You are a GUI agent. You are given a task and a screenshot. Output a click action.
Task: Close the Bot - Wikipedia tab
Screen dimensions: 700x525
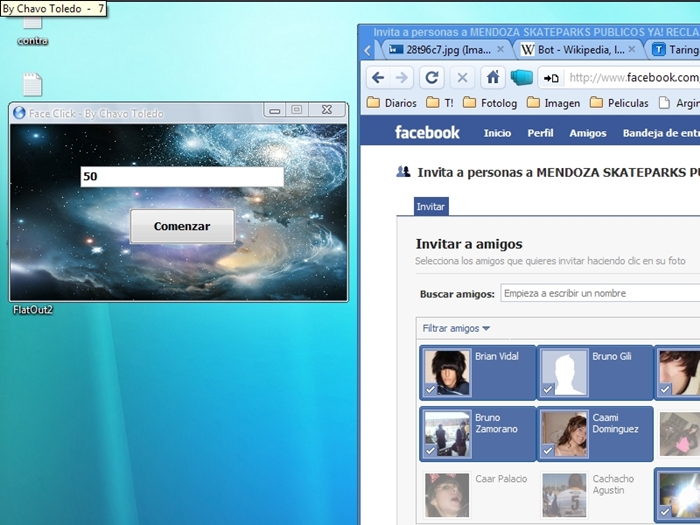click(632, 49)
